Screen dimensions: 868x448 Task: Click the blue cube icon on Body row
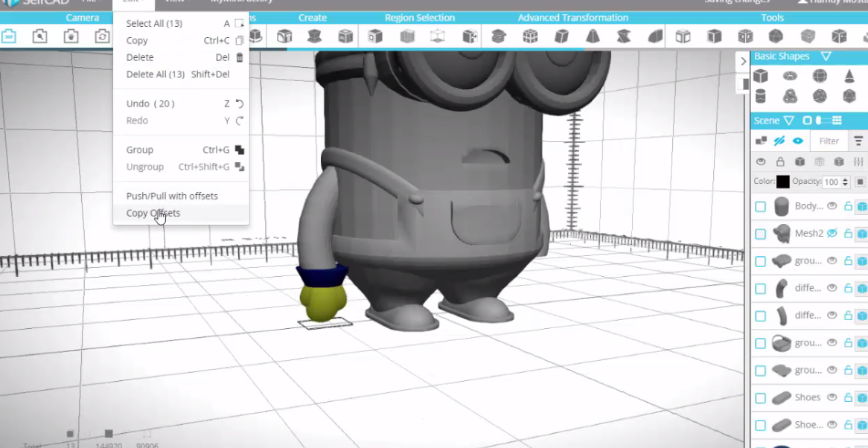(x=862, y=206)
